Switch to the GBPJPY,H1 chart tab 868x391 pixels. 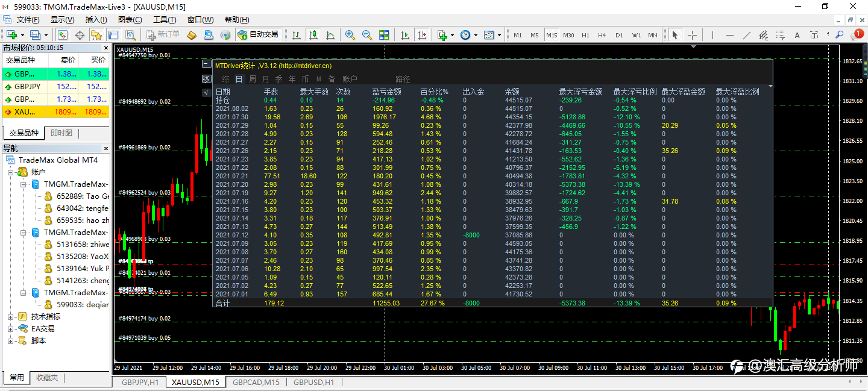point(140,382)
